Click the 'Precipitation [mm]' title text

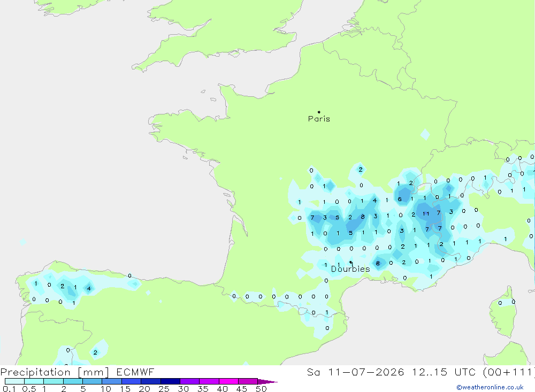(55, 372)
